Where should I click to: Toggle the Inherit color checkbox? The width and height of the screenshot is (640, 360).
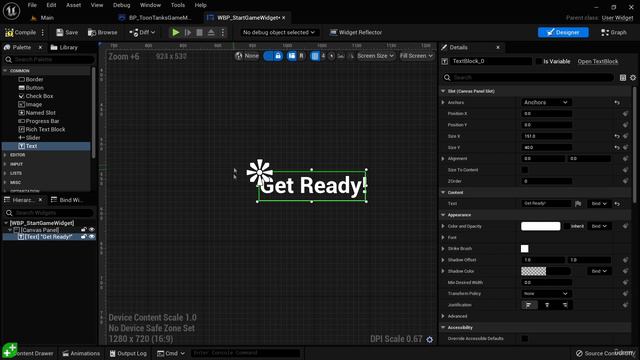[x=567, y=226]
